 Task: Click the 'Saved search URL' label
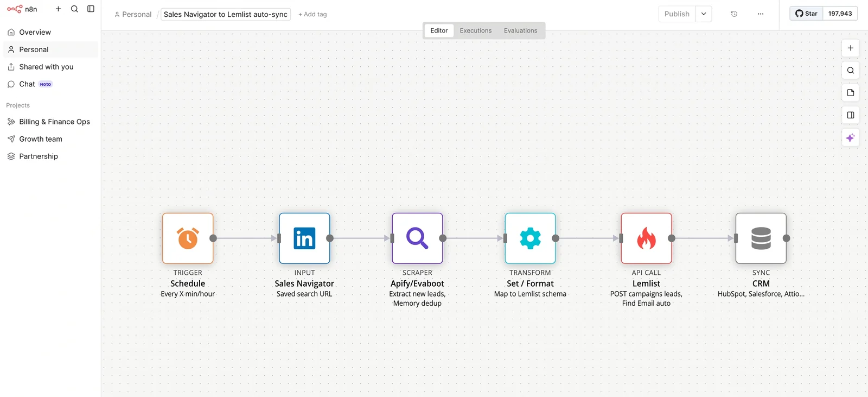[304, 294]
